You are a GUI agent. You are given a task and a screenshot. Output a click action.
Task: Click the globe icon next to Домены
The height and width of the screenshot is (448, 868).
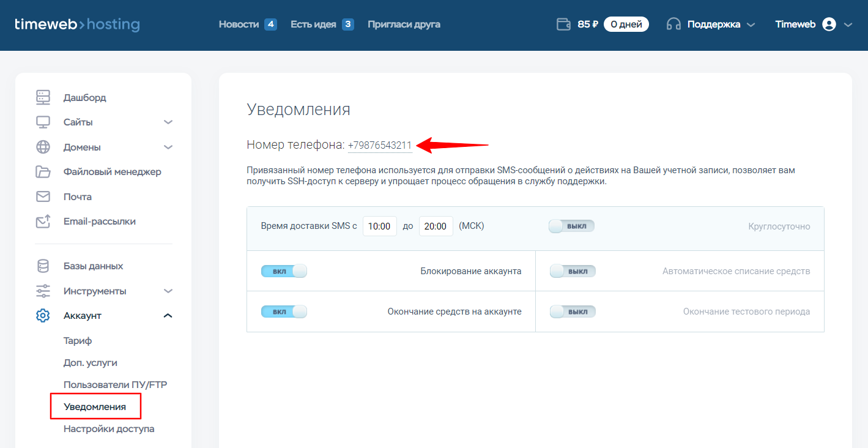[43, 147]
